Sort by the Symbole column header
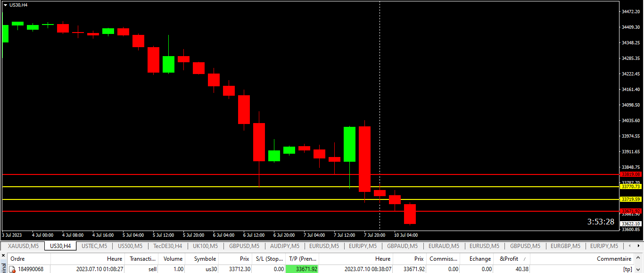 coord(205,259)
